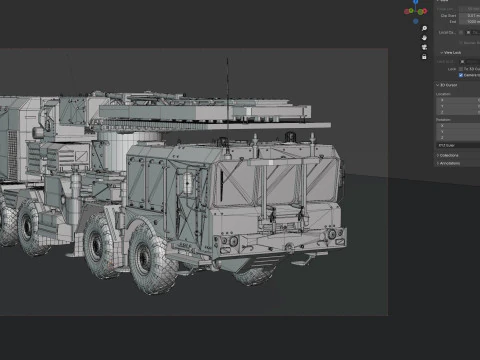This screenshot has height=360, width=480.
Task: Expand the Annotations panel
Action: 449,163
